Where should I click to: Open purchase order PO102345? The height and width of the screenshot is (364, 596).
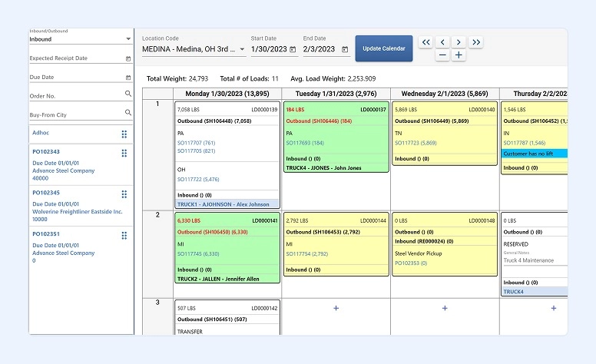tap(46, 193)
